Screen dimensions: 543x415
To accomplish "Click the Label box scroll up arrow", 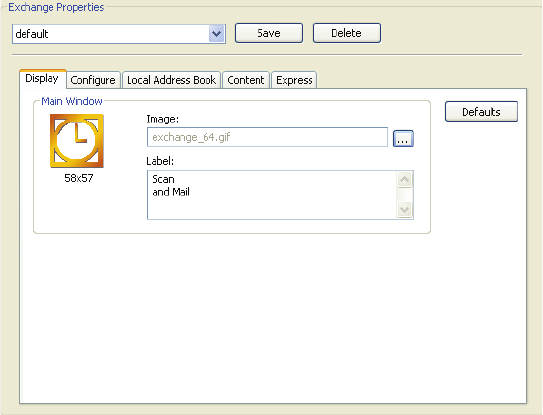I will coord(404,179).
